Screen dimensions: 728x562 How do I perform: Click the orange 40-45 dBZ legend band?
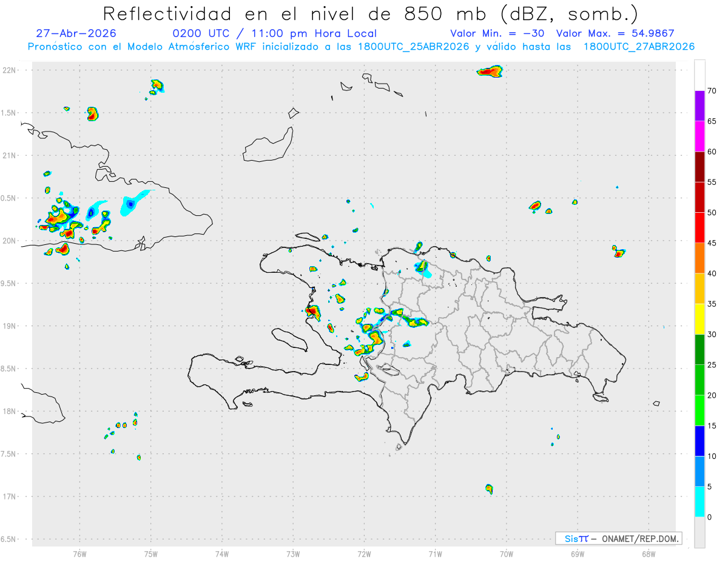pyautogui.click(x=699, y=258)
